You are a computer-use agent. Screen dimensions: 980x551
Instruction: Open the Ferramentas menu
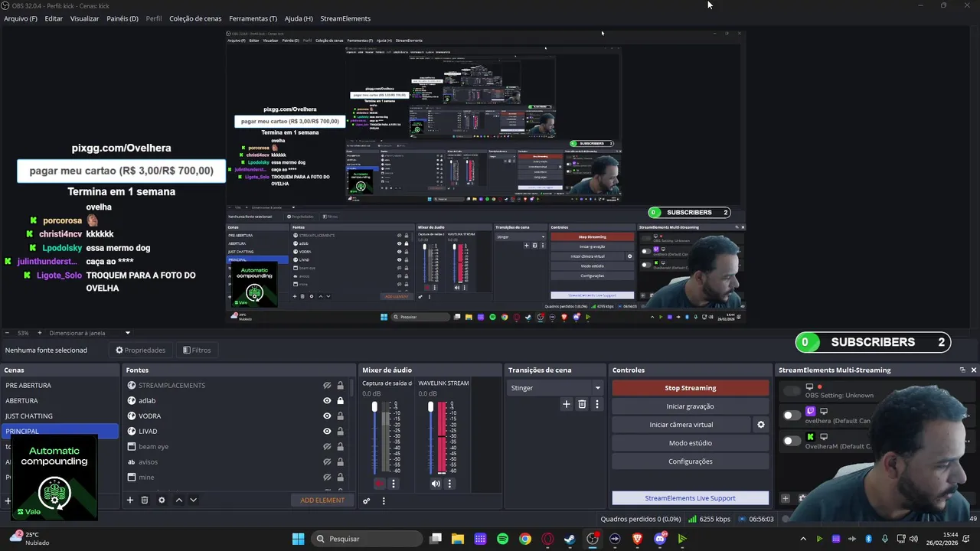[x=253, y=18]
